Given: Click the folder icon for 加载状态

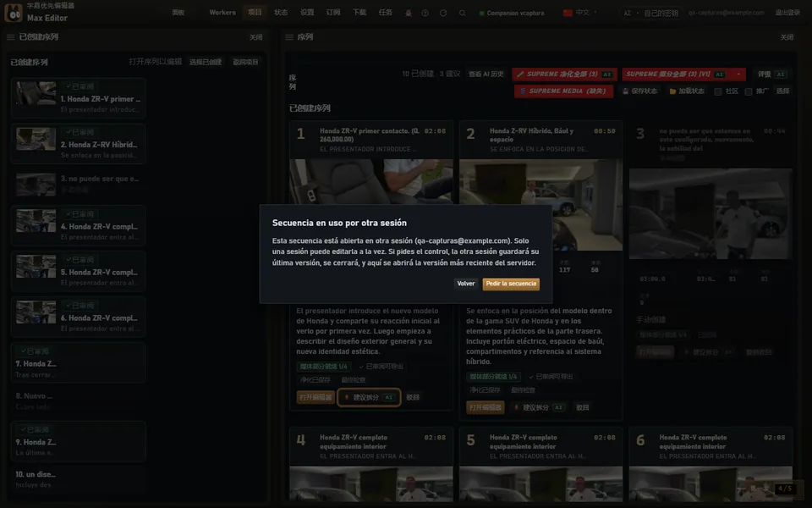Looking at the screenshot, I should [x=672, y=91].
